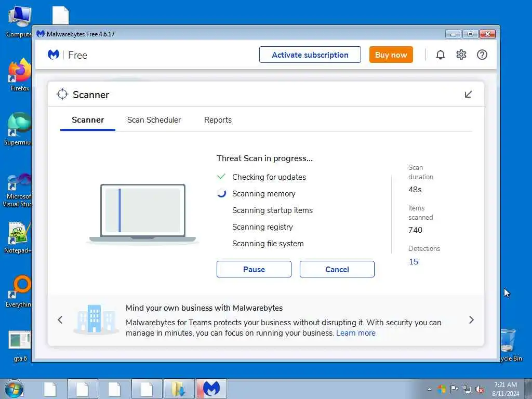The image size is (532, 399).
Task: Open the Microsoft Visual Studio desktop shortcut
Action: click(x=18, y=191)
